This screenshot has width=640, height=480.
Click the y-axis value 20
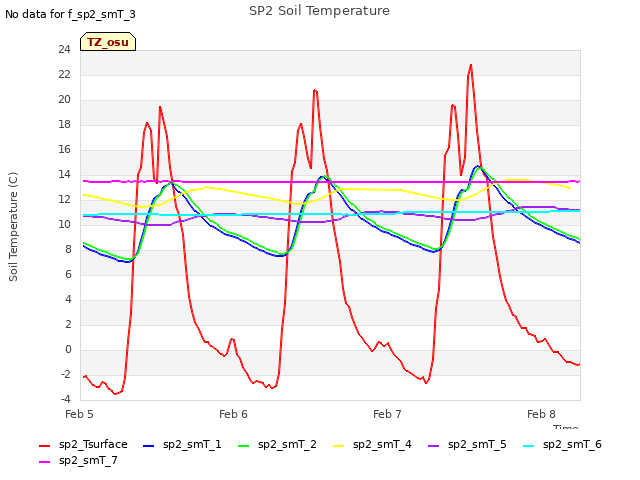[64, 100]
